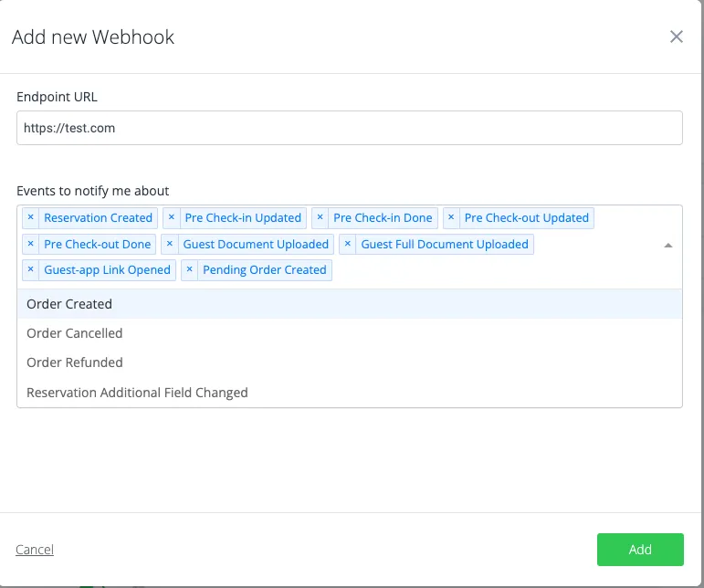Remove the Guest Full Document Uploaded tag
The image size is (704, 588).
[x=348, y=244]
